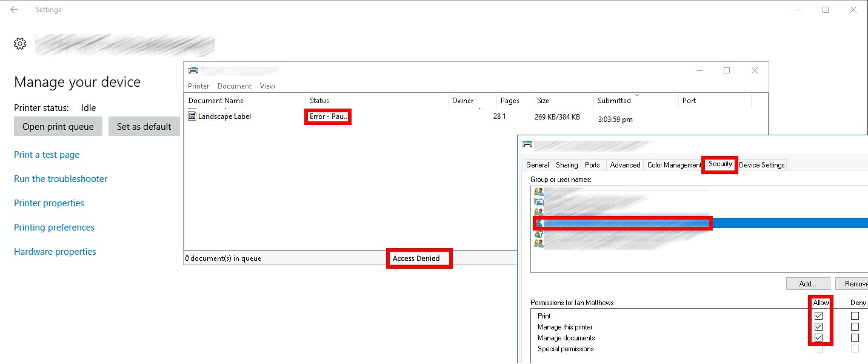Open the Printer menu in print queue
Screen dimensions: 868x364
point(199,86)
